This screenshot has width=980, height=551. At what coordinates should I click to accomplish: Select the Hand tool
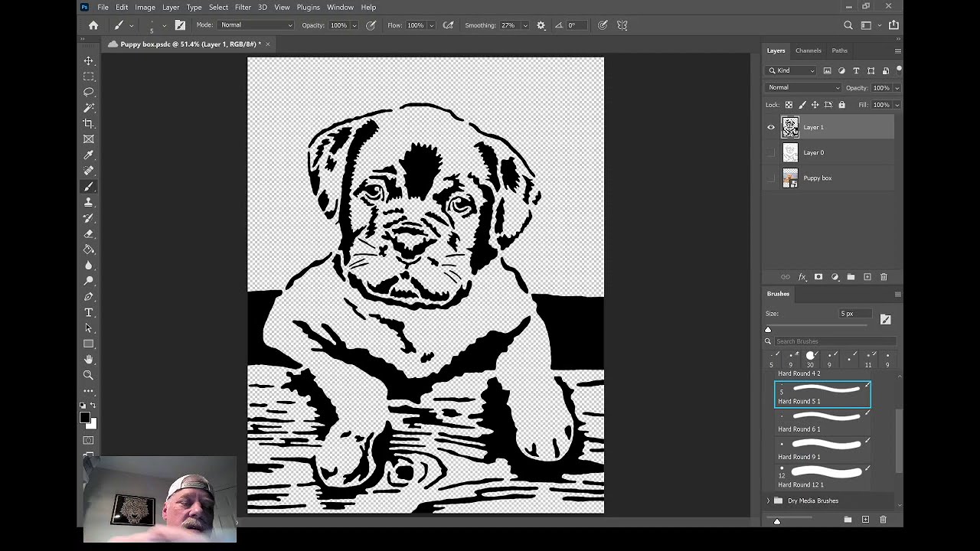[x=89, y=360]
